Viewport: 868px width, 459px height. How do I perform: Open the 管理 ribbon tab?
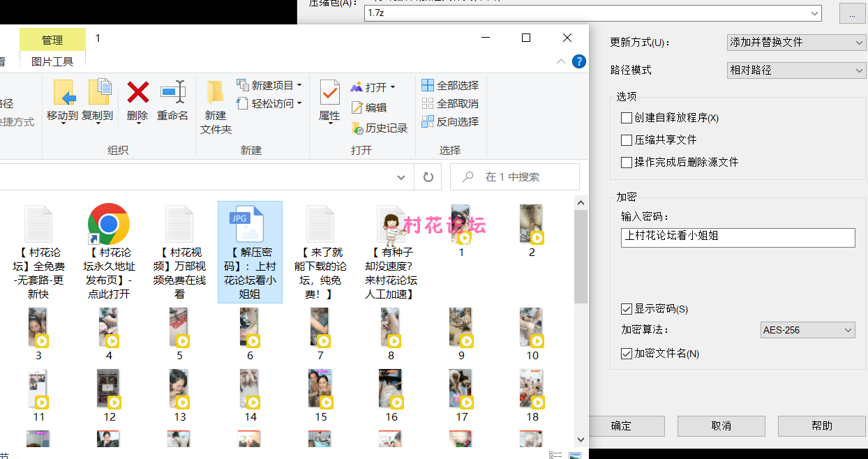tap(52, 40)
